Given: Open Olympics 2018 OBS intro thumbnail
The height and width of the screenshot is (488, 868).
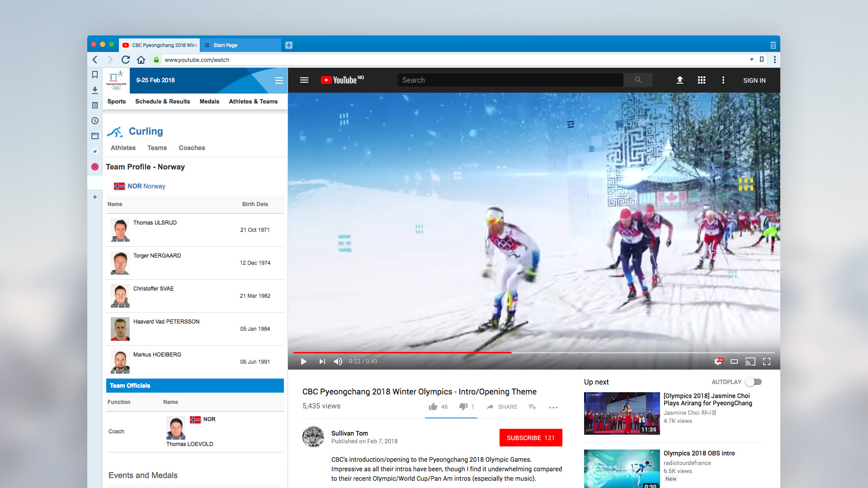Looking at the screenshot, I should point(622,469).
